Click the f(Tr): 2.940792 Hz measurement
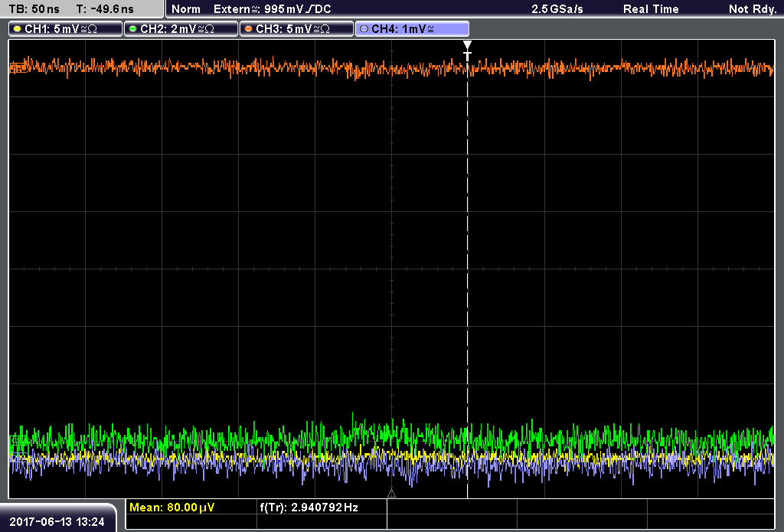 pyautogui.click(x=309, y=508)
